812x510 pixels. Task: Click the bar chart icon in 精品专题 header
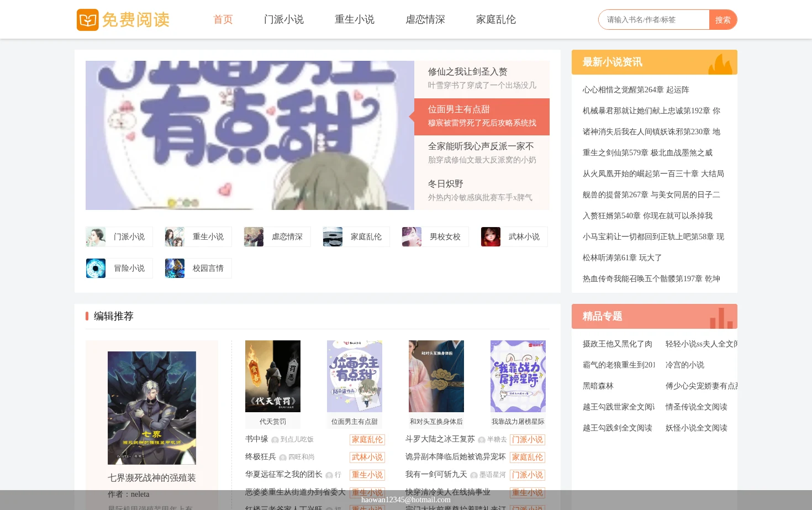721,318
